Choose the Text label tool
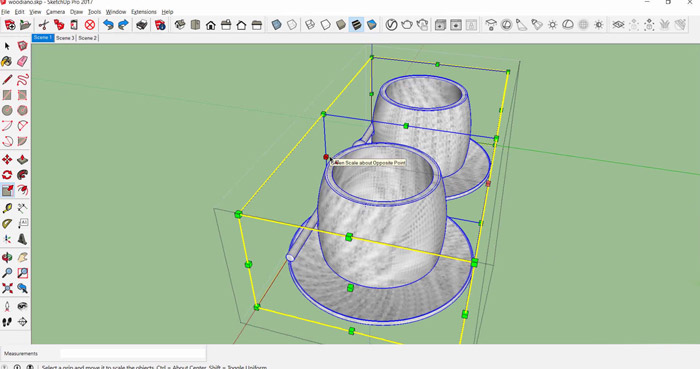This screenshot has height=369, width=700. [22, 224]
